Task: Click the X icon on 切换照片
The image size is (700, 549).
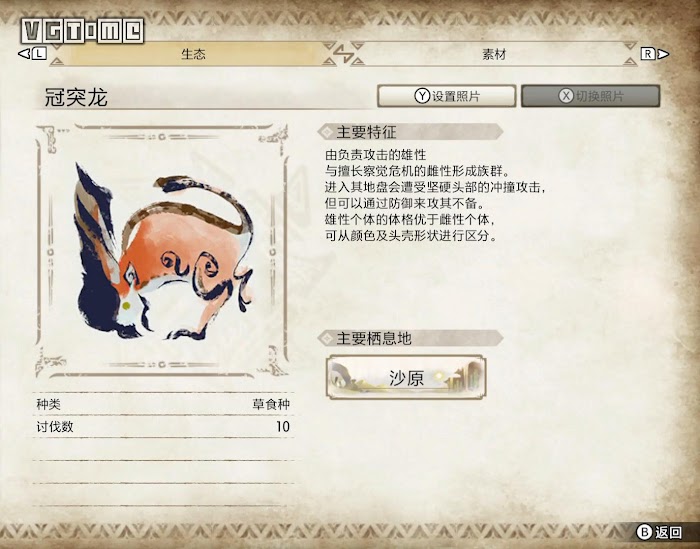Action: tap(566, 96)
